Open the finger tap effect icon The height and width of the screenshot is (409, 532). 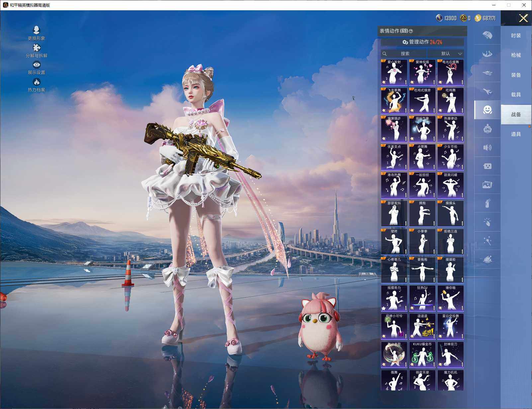tap(487, 222)
